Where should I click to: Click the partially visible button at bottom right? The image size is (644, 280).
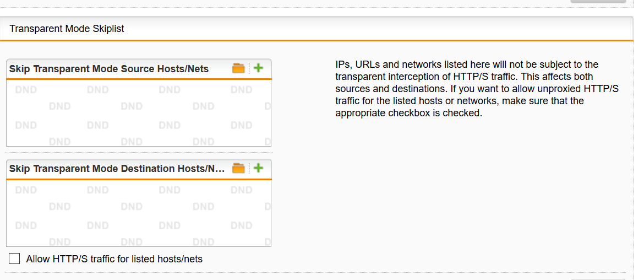pyautogui.click(x=598, y=279)
